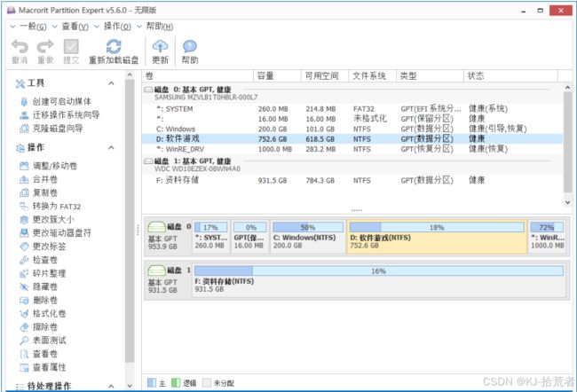Click the C: Windows(NTFS) partition block
This screenshot has width=577, height=392.
tap(308, 237)
